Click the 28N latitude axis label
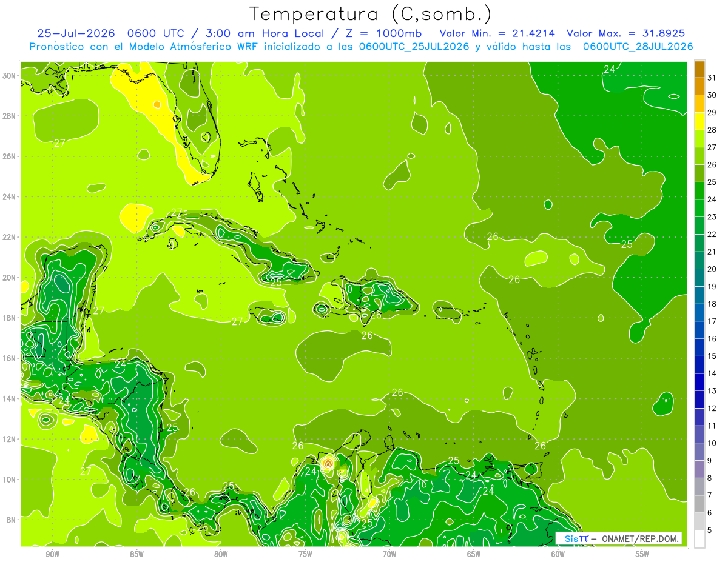728x562 pixels. click(x=10, y=116)
